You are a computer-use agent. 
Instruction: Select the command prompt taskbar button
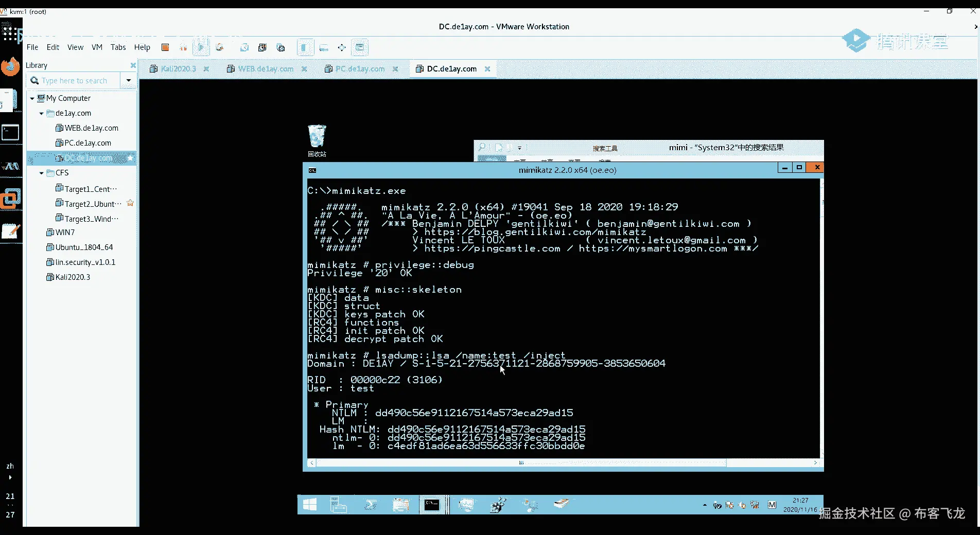tap(432, 505)
